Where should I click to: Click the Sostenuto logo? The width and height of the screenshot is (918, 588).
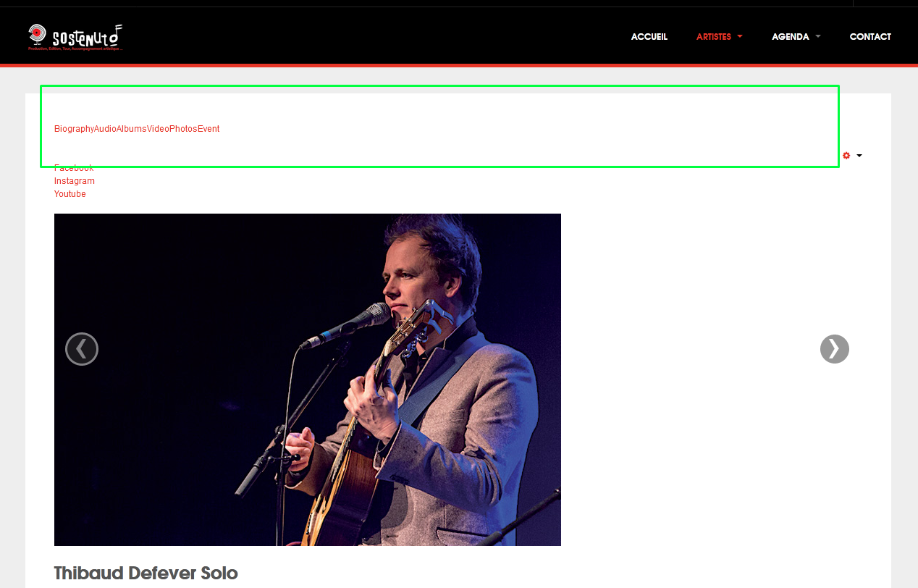point(75,36)
